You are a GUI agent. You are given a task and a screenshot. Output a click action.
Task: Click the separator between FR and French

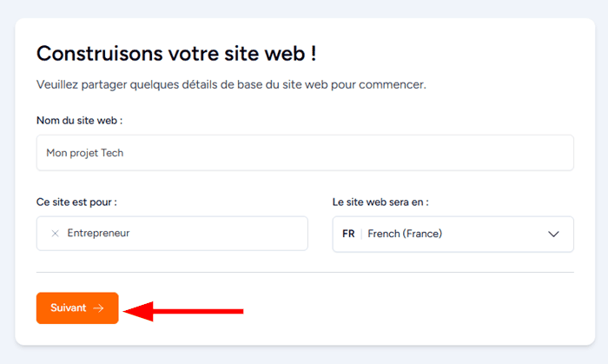pyautogui.click(x=361, y=234)
